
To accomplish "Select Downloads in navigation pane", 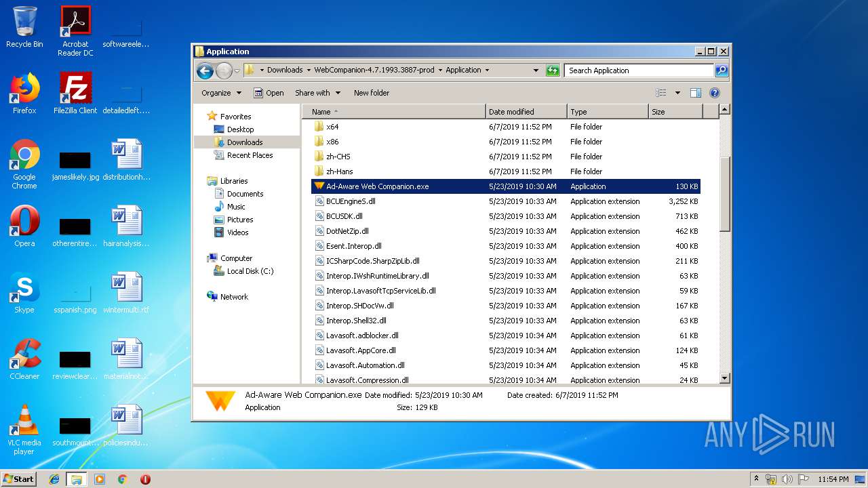I will (245, 142).
